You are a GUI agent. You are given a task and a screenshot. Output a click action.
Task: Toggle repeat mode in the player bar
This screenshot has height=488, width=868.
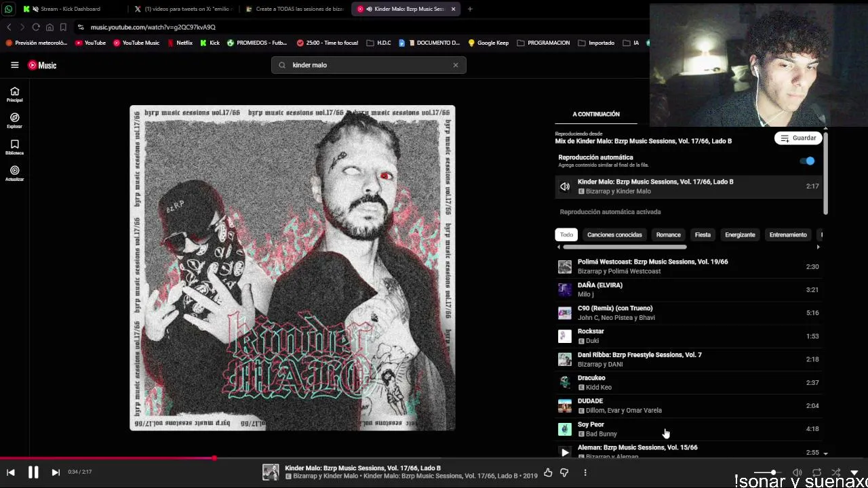click(816, 472)
